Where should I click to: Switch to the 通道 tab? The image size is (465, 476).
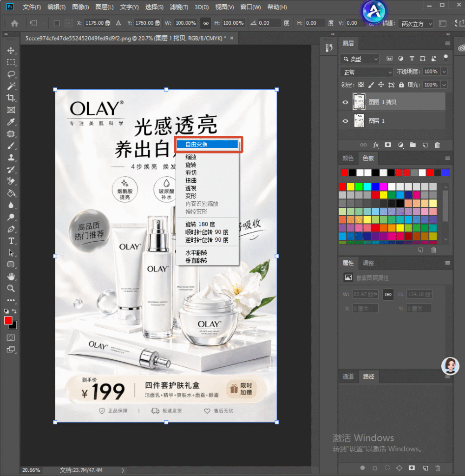pyautogui.click(x=348, y=377)
